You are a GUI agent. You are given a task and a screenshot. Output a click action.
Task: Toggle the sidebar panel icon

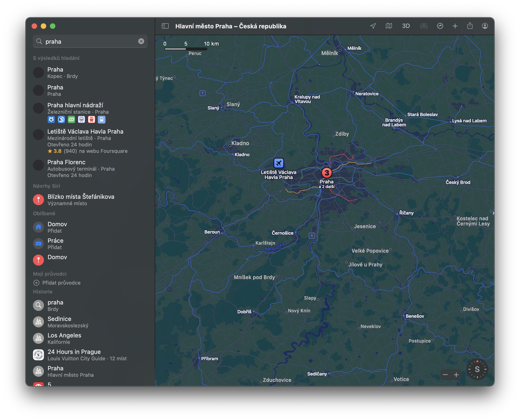click(165, 26)
